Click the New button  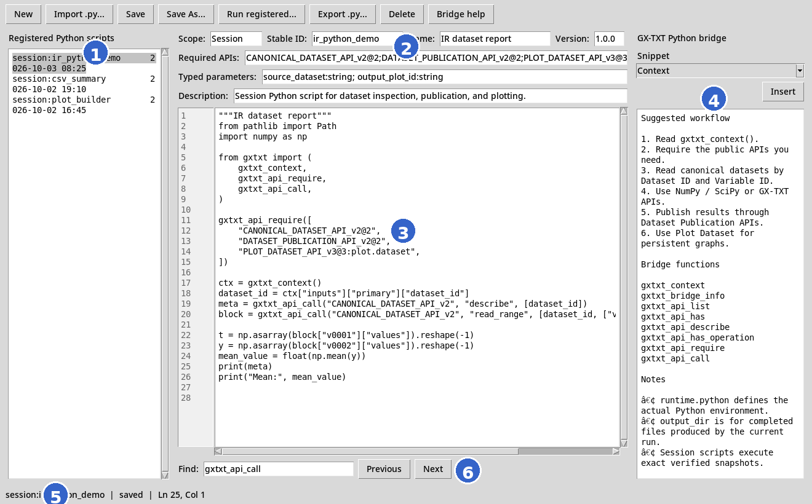(23, 14)
